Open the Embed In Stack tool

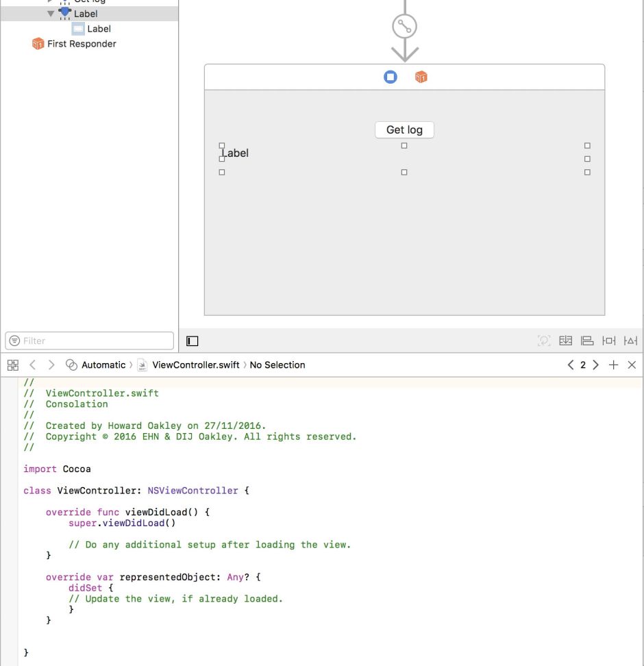click(566, 341)
